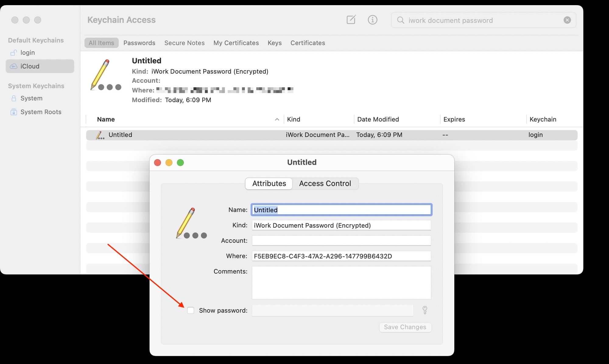
Task: Select the iCloud keychain cloud icon
Action: coord(14,66)
